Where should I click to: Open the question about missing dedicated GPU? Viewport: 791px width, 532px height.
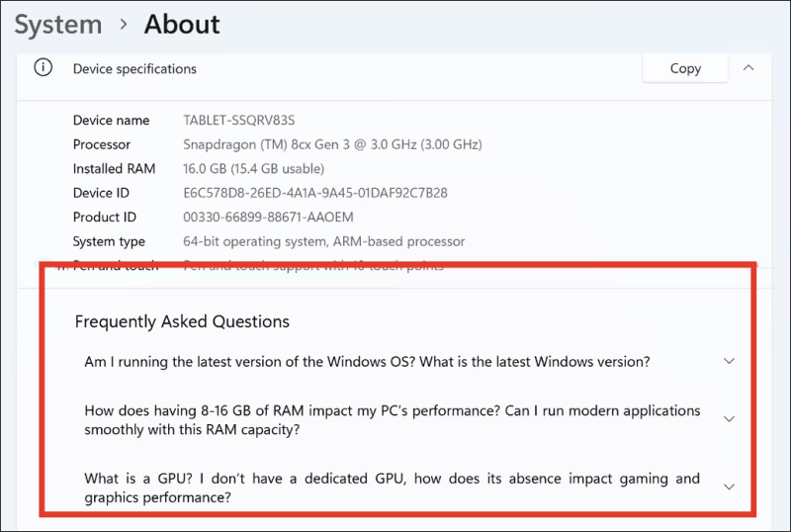click(x=393, y=488)
